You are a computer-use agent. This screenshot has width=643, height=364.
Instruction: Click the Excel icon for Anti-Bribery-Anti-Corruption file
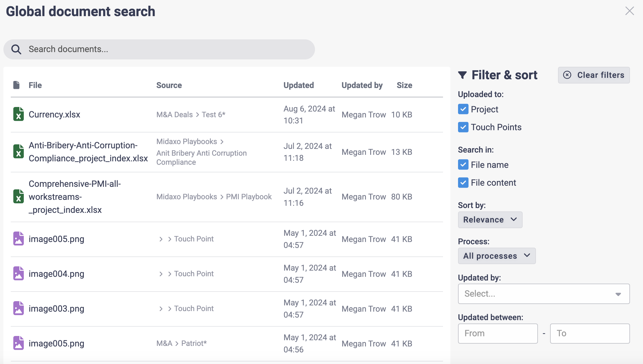point(18,151)
